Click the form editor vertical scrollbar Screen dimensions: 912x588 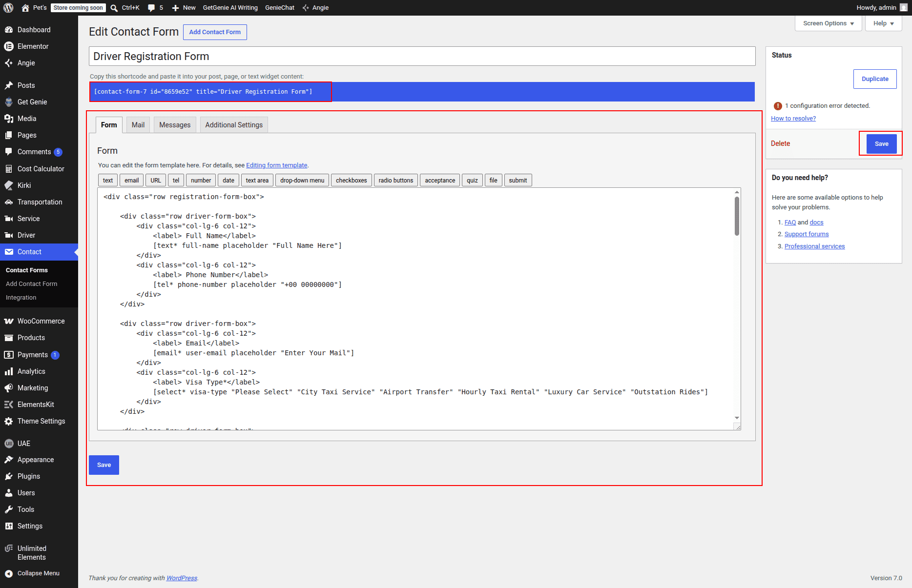click(737, 216)
